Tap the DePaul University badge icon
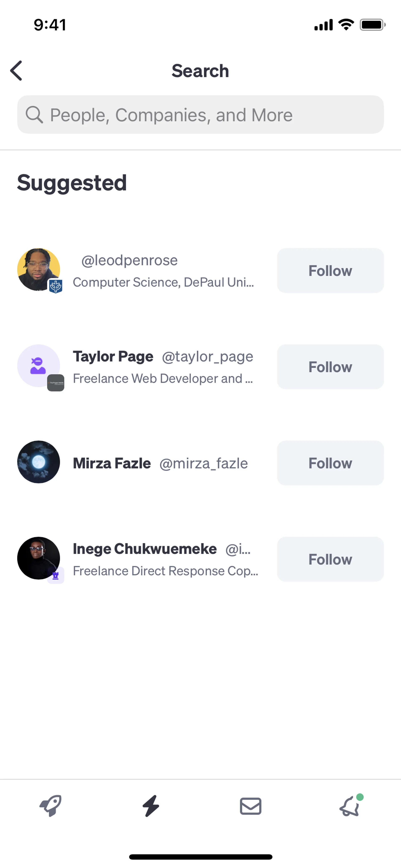 coord(56,286)
